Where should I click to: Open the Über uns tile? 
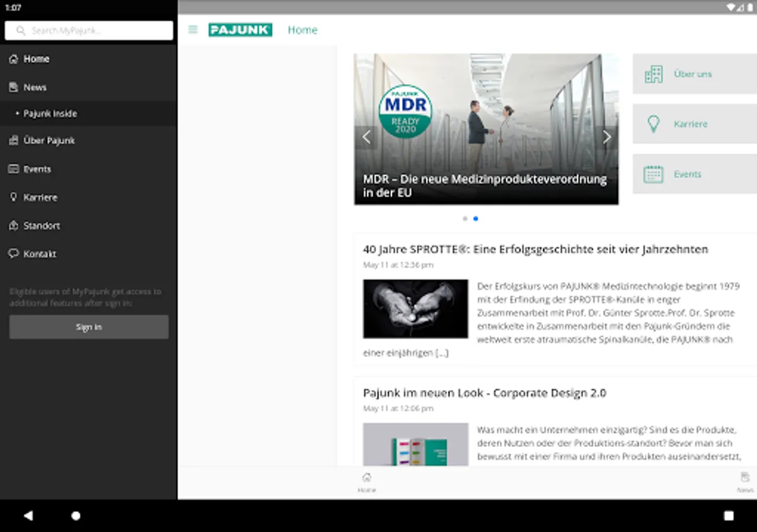pos(695,74)
